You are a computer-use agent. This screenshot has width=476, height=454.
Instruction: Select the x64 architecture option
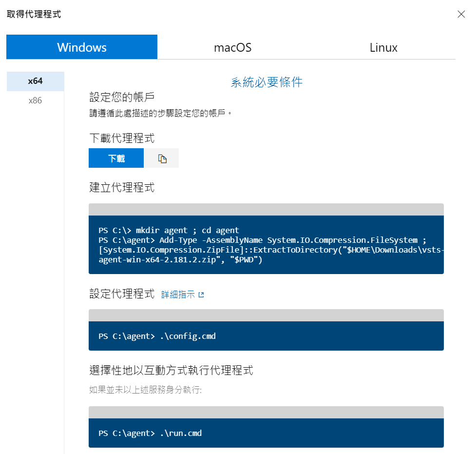click(35, 81)
